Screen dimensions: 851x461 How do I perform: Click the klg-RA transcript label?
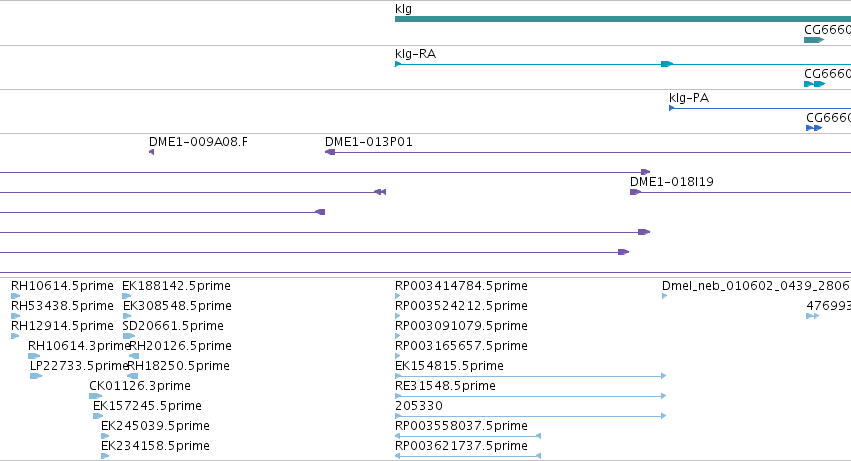[415, 54]
